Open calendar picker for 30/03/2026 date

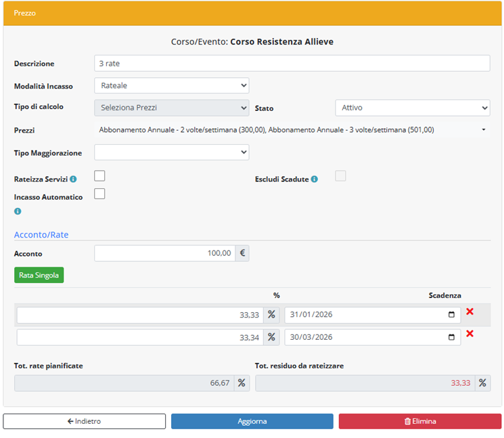click(451, 337)
